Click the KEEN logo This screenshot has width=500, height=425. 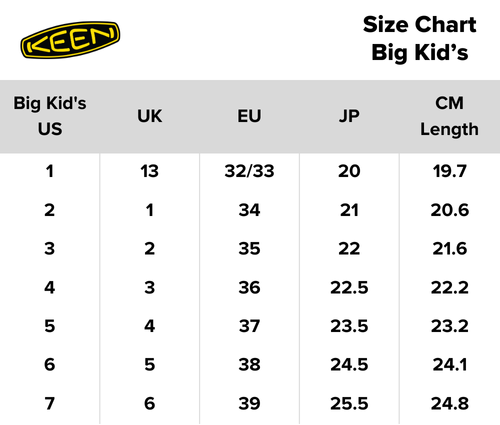pyautogui.click(x=70, y=40)
